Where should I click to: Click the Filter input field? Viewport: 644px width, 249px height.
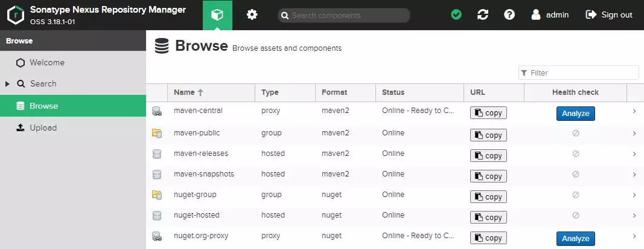[582, 73]
